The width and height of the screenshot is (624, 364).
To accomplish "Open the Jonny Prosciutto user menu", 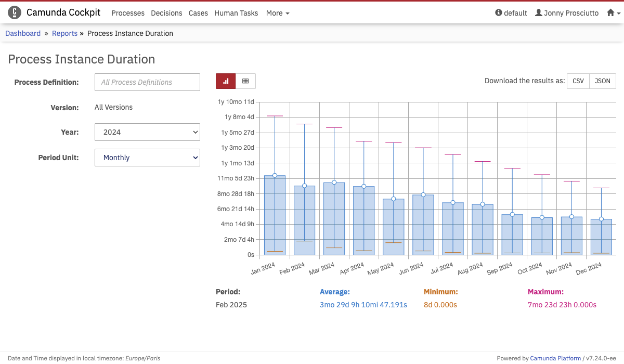I will tap(567, 13).
